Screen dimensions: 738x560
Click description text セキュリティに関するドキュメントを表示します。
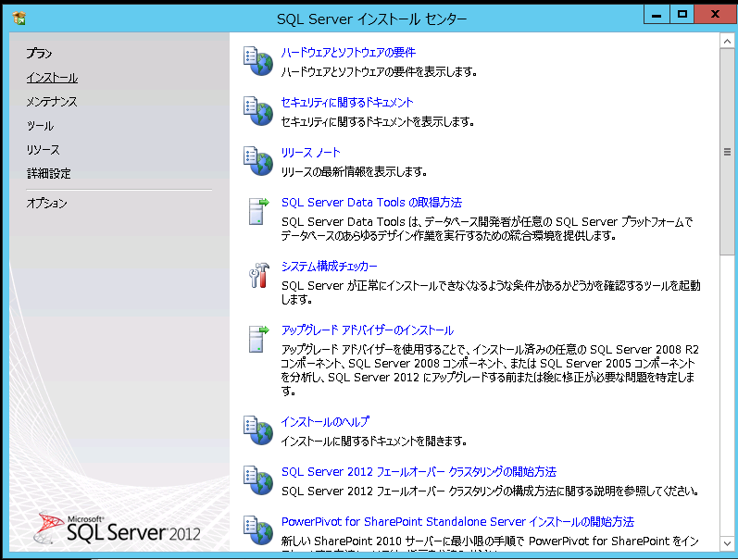click(378, 122)
